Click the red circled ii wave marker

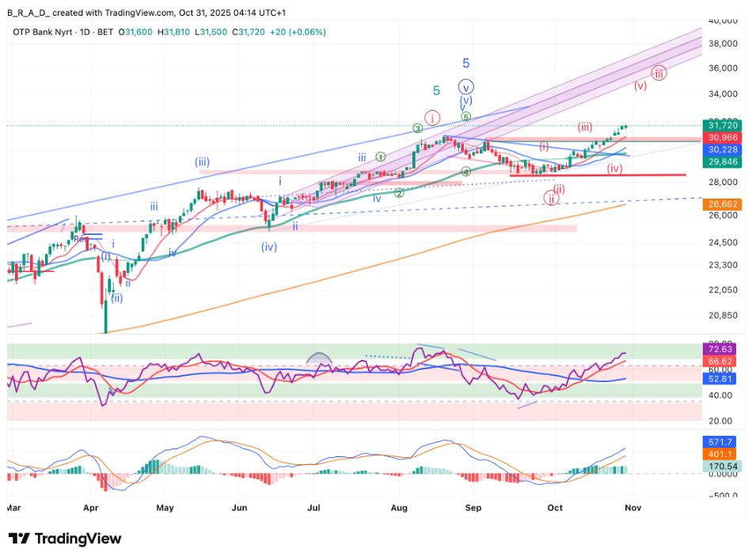coord(550,198)
